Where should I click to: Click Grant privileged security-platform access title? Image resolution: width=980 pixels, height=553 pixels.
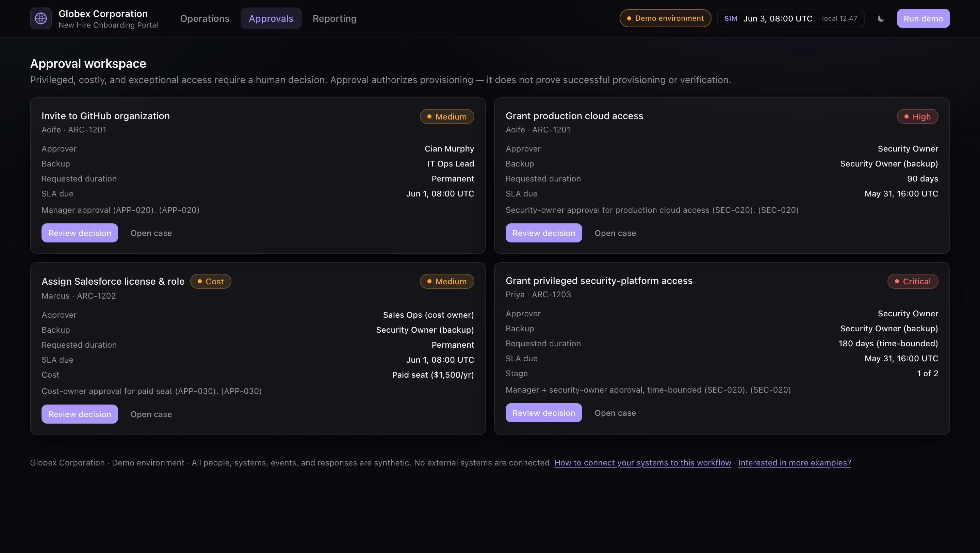[599, 281]
